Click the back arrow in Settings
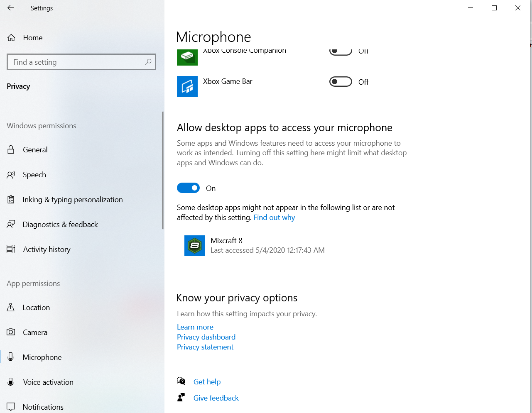This screenshot has width=532, height=413. click(11, 8)
